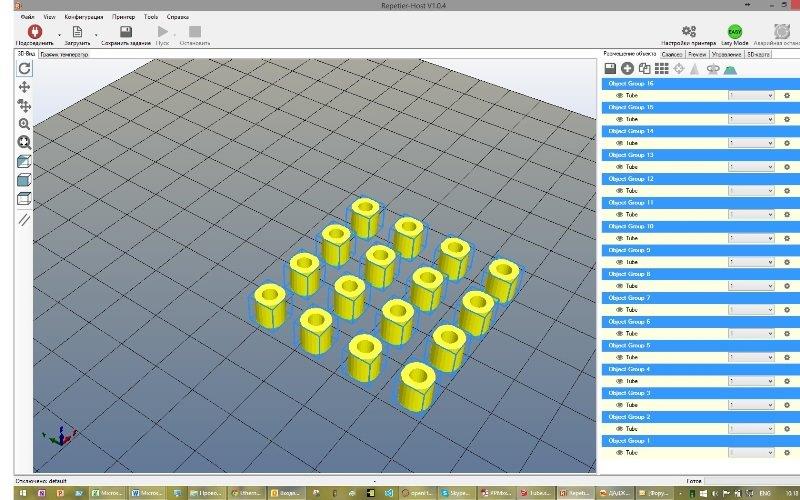Screen dimensions: 800x500
Task: Select the 3D-Вид tab
Action: (x=27, y=54)
